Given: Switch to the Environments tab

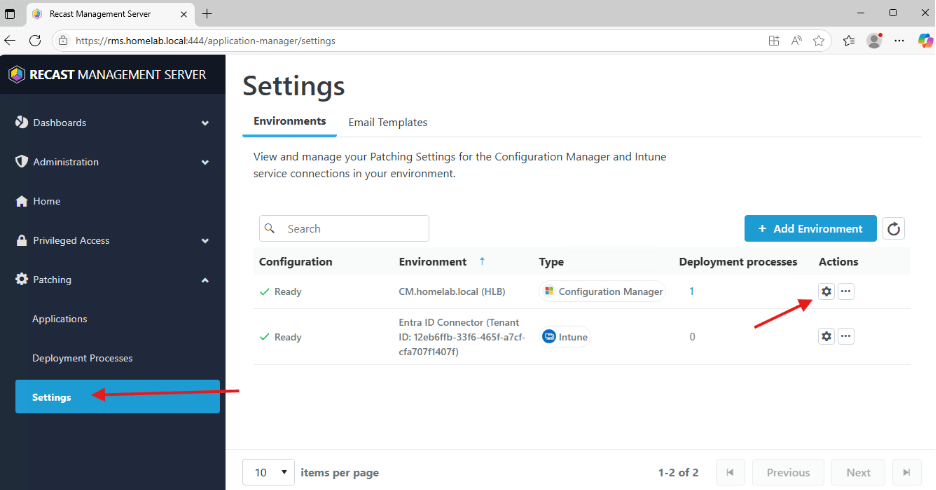Looking at the screenshot, I should click(290, 121).
